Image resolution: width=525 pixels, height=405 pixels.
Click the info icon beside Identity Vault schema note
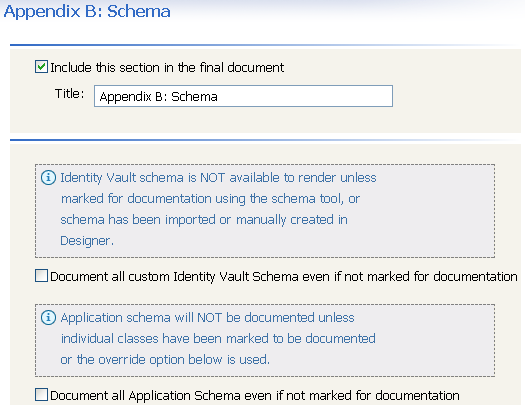tap(48, 177)
